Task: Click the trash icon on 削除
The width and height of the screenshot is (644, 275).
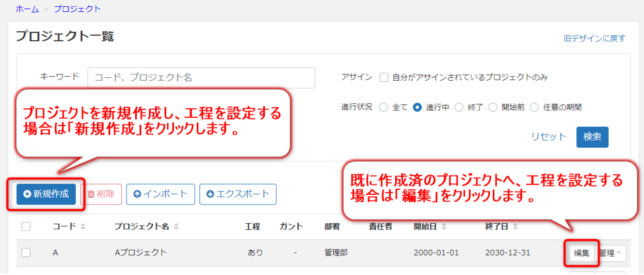Action: [x=91, y=194]
